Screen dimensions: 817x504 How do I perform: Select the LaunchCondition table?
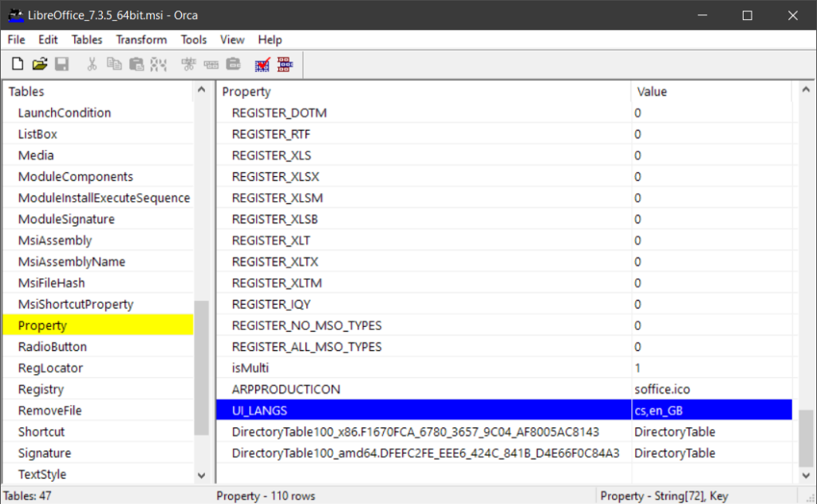(98, 113)
